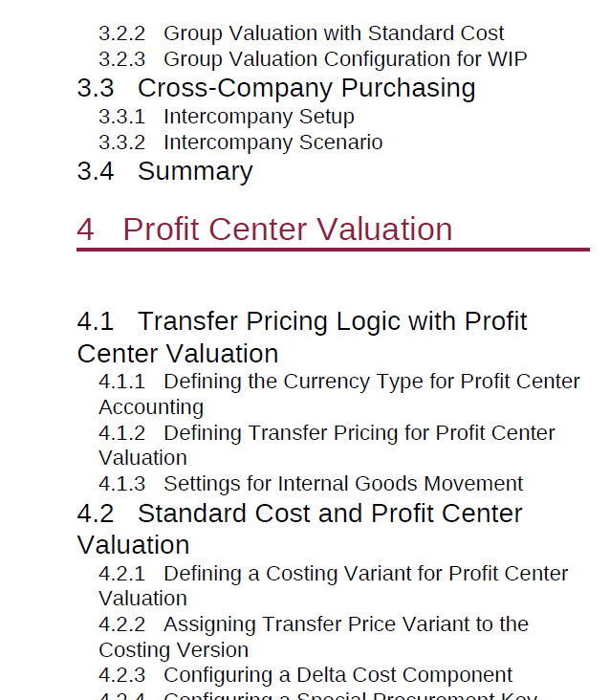Open section 3.2.2 Group Valuation with Standard Cost
The width and height of the screenshot is (610, 700).
click(x=301, y=33)
